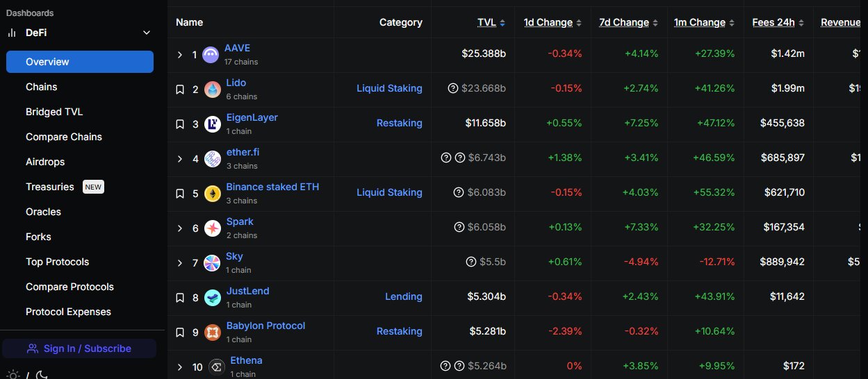Open Binance staked ETH's Liquid Staking link

389,192
